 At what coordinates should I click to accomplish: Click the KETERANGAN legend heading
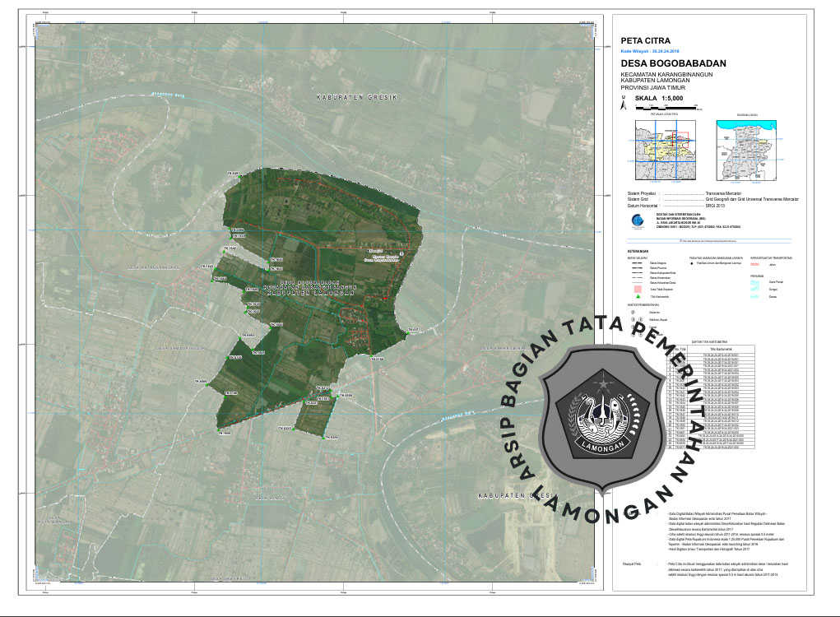tap(639, 251)
